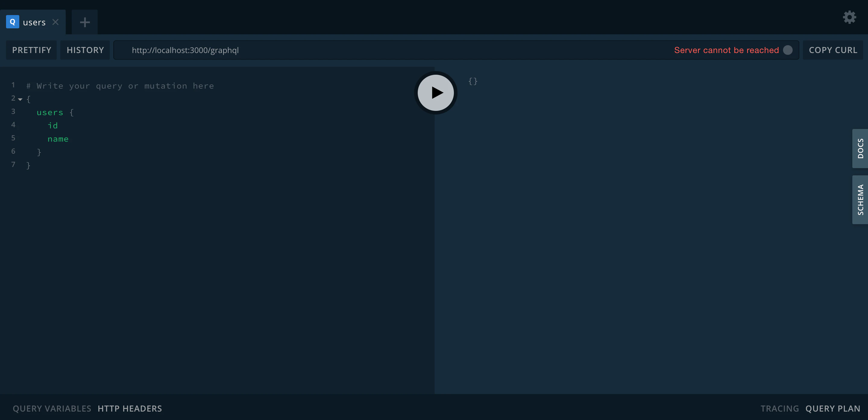
Task: Click the empty response braces
Action: point(473,81)
